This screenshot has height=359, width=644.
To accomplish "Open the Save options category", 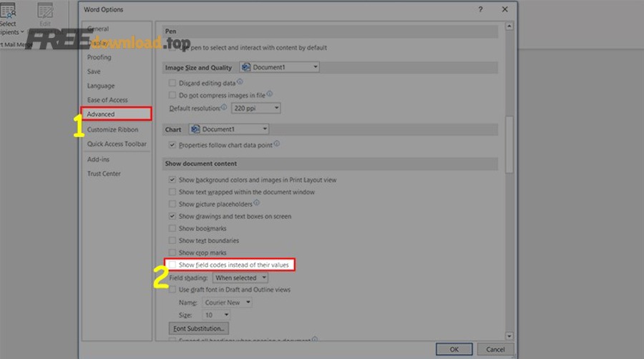I will click(x=94, y=72).
